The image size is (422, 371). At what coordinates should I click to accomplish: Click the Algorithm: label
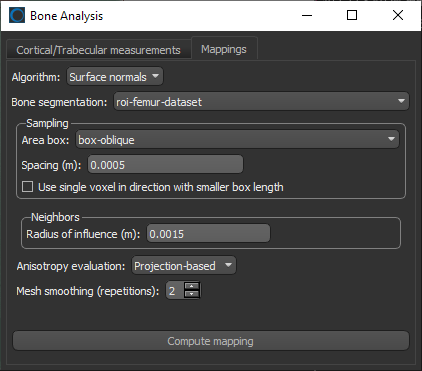coord(36,77)
